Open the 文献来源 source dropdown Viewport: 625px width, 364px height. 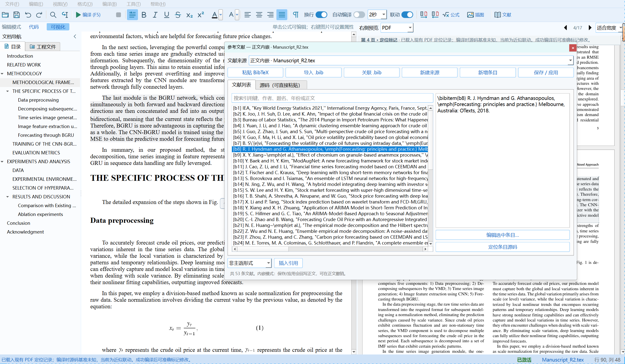click(411, 60)
